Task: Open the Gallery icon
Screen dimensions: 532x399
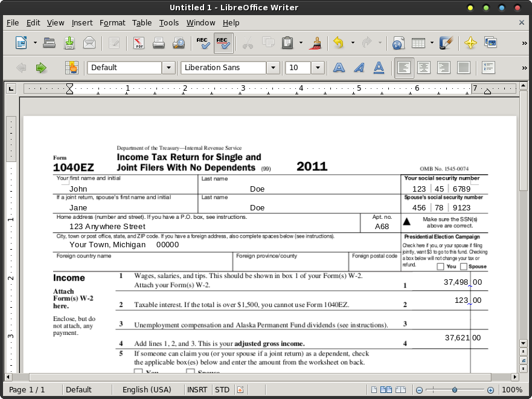Action: click(x=490, y=43)
